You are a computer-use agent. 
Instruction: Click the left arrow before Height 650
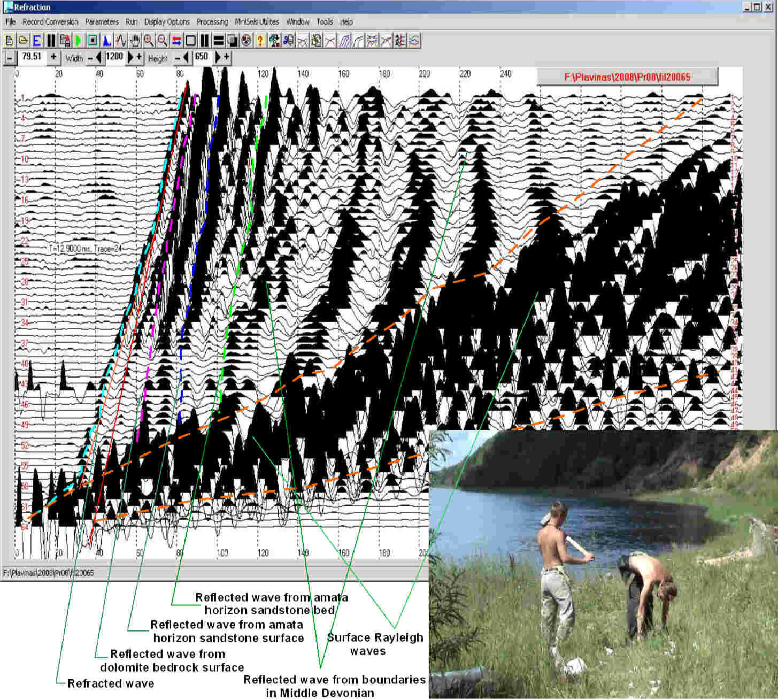coord(186,57)
